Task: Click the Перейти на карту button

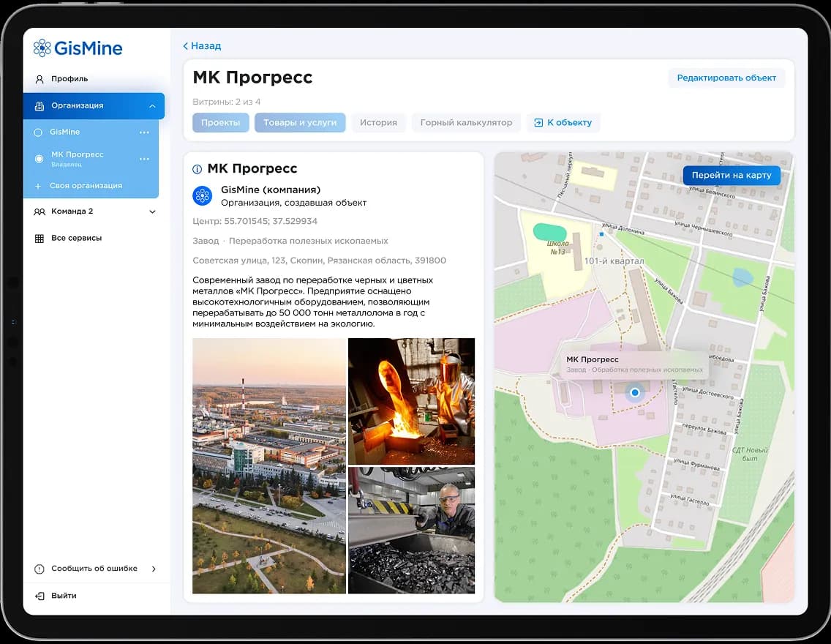Action: tap(732, 176)
